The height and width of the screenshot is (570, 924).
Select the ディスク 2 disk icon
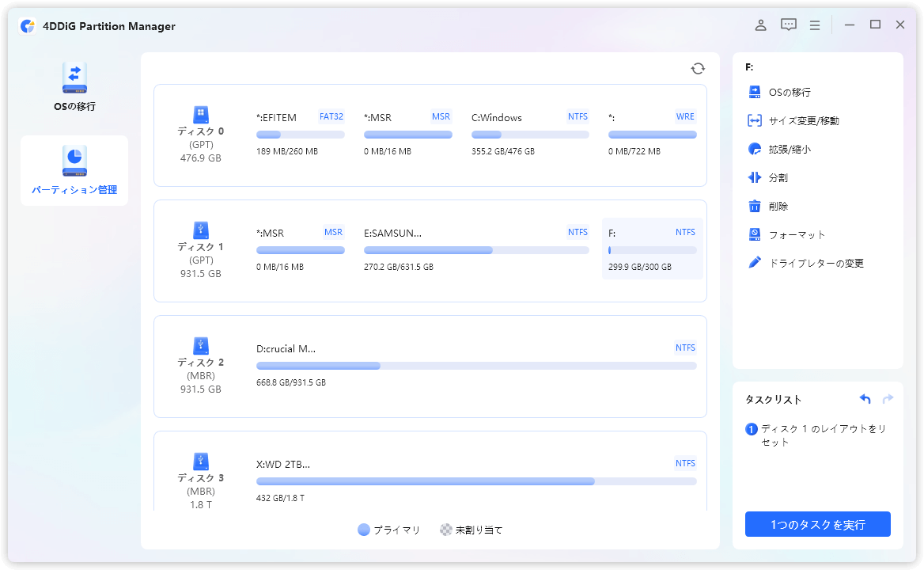pos(201,345)
